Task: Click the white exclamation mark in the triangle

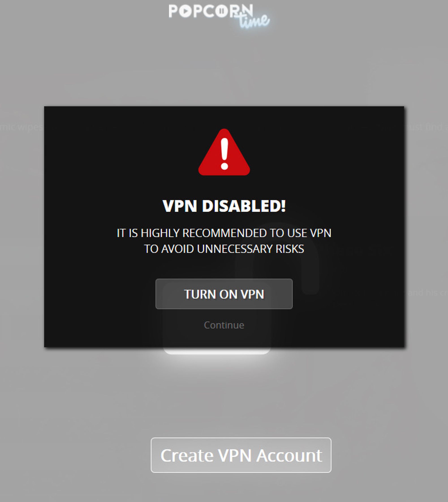Action: point(224,154)
